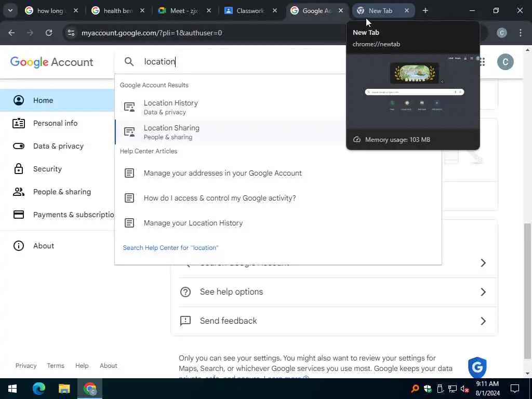
Task: Click the Help footer link
Action: coord(82,365)
